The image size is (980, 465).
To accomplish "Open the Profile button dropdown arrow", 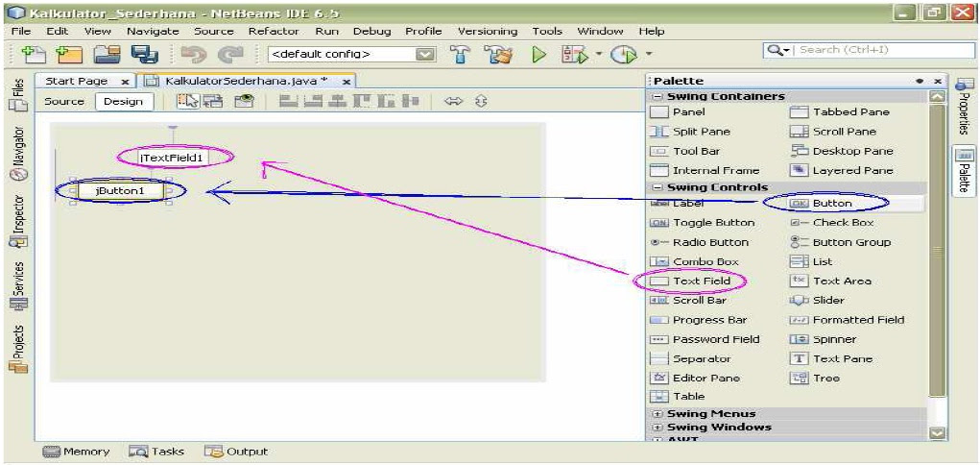I will pyautogui.click(x=648, y=54).
